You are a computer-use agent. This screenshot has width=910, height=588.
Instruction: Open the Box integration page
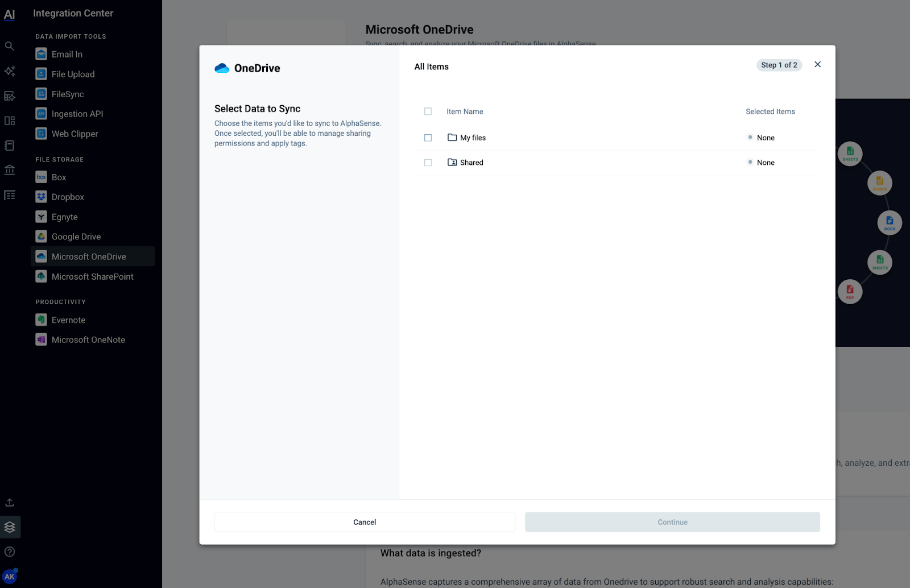tap(59, 177)
